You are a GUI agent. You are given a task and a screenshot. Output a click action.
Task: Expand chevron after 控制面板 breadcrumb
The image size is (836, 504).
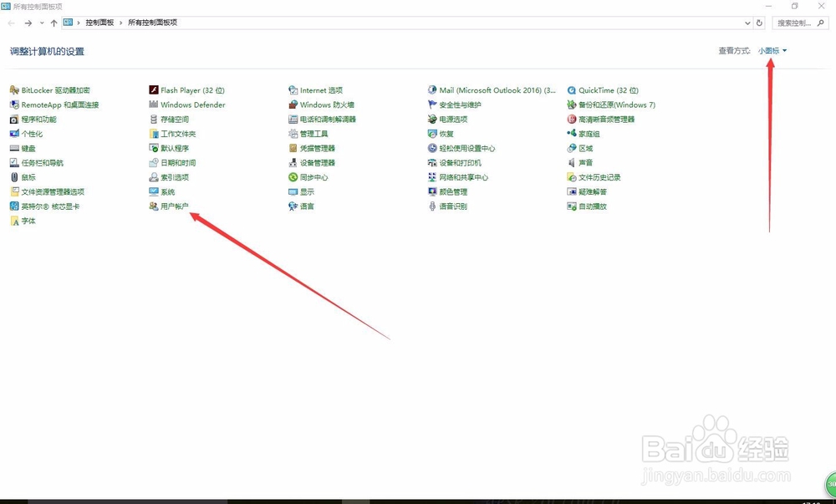point(121,23)
